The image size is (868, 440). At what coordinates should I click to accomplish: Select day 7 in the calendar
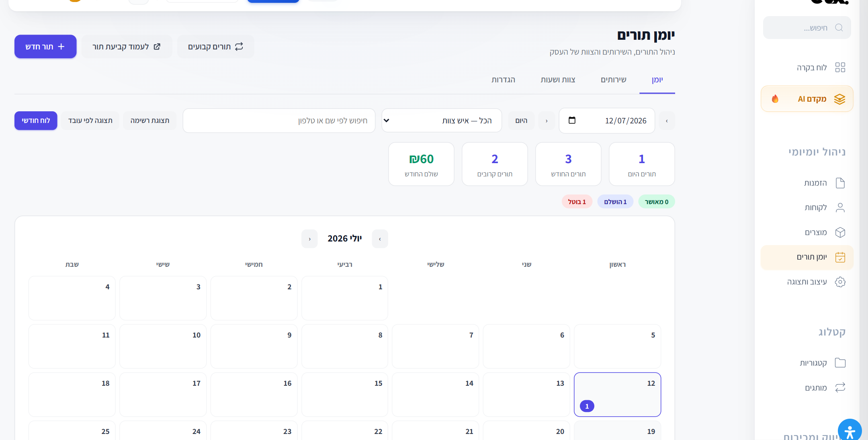tap(436, 346)
